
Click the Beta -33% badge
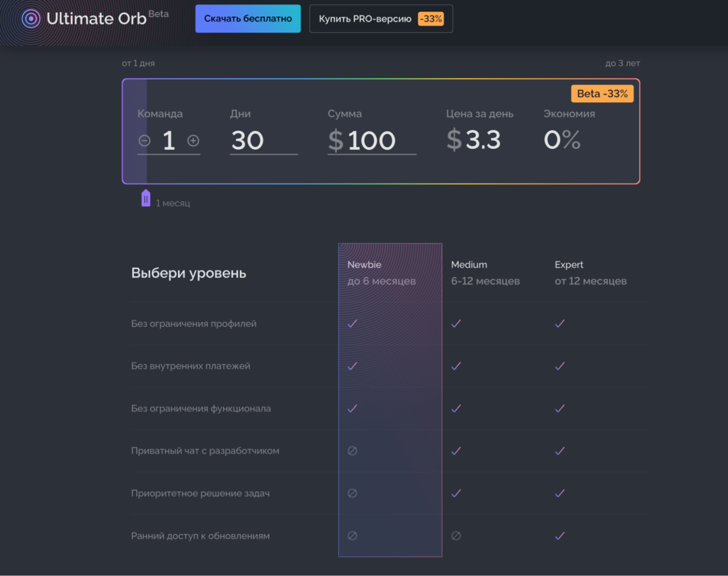click(602, 94)
